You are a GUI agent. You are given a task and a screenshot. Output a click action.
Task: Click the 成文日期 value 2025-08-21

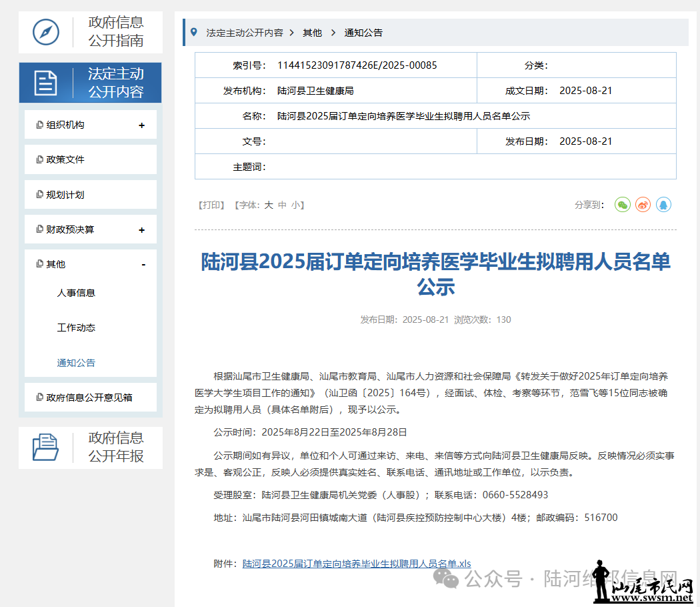click(586, 91)
